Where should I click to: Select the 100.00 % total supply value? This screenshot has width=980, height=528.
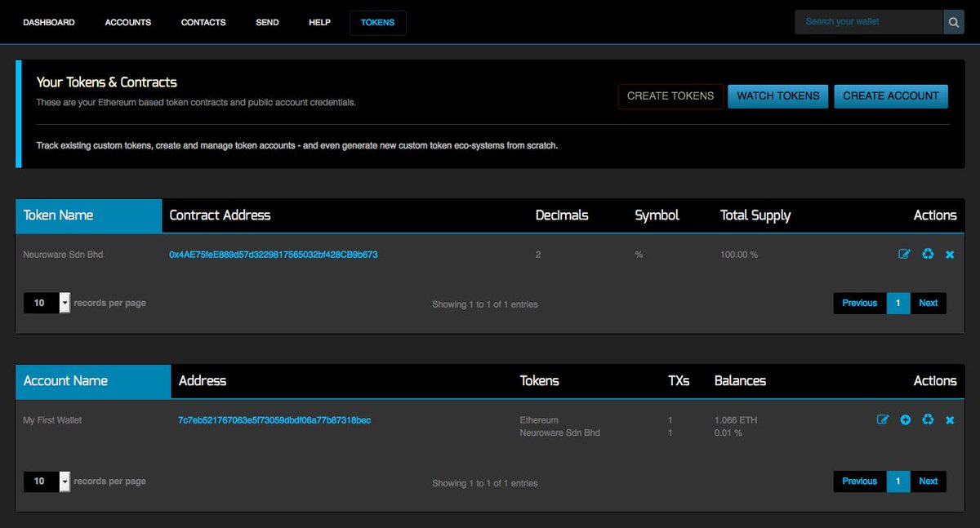coord(739,255)
